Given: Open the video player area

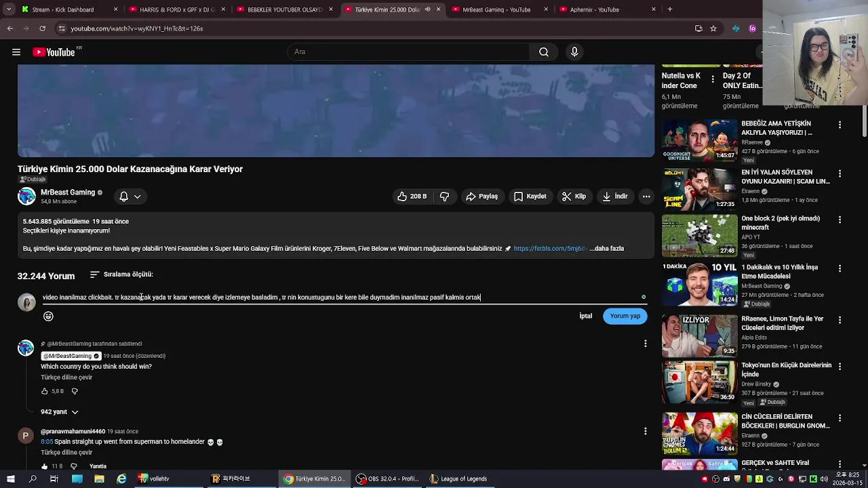Looking at the screenshot, I should tap(336, 111).
